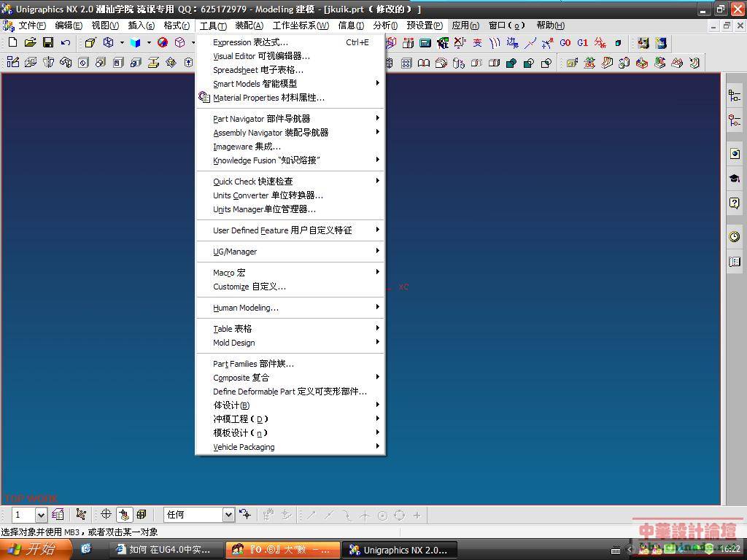Screen dimensions: 747x560
Task: Click the red 分析 analysis icon
Action: pyautogui.click(x=600, y=43)
